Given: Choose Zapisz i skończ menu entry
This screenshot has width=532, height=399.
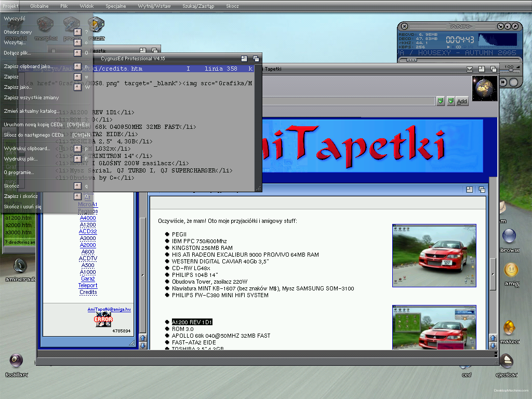Looking at the screenshot, I should [x=46, y=196].
